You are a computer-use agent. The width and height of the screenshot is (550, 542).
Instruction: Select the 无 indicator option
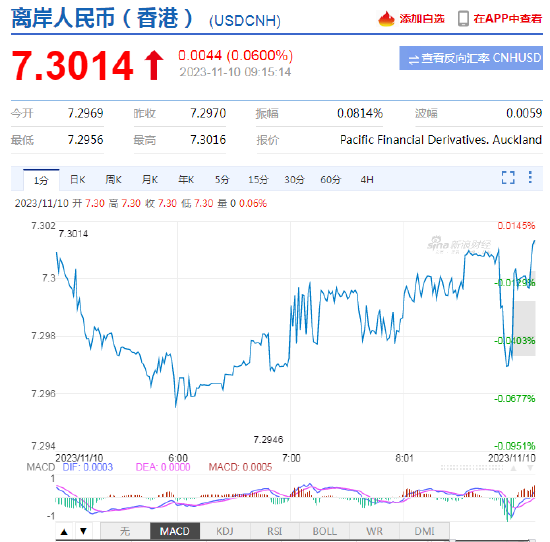point(125,531)
